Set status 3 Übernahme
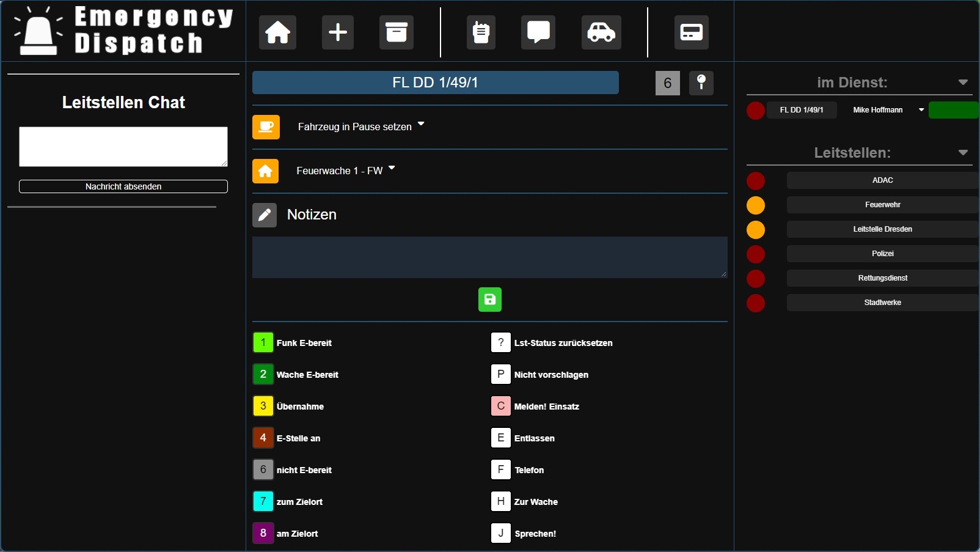This screenshot has height=552, width=980. [263, 407]
